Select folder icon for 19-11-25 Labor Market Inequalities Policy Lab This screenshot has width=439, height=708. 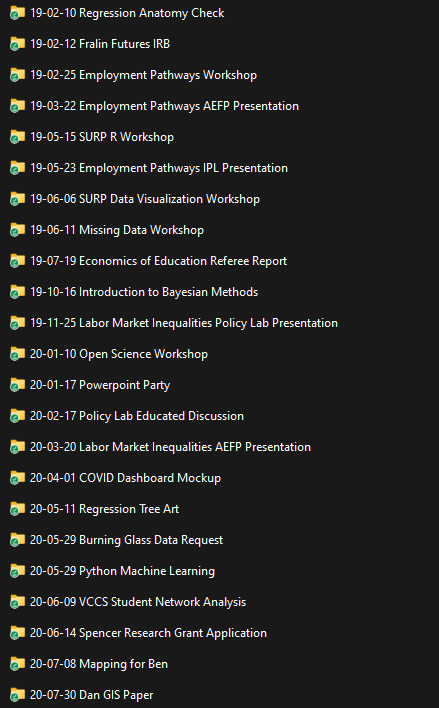tap(17, 323)
